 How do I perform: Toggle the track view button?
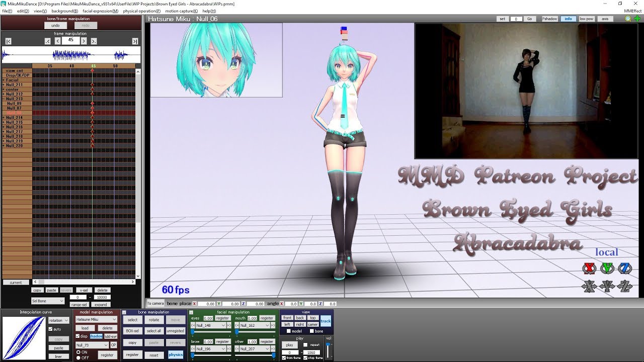click(326, 321)
